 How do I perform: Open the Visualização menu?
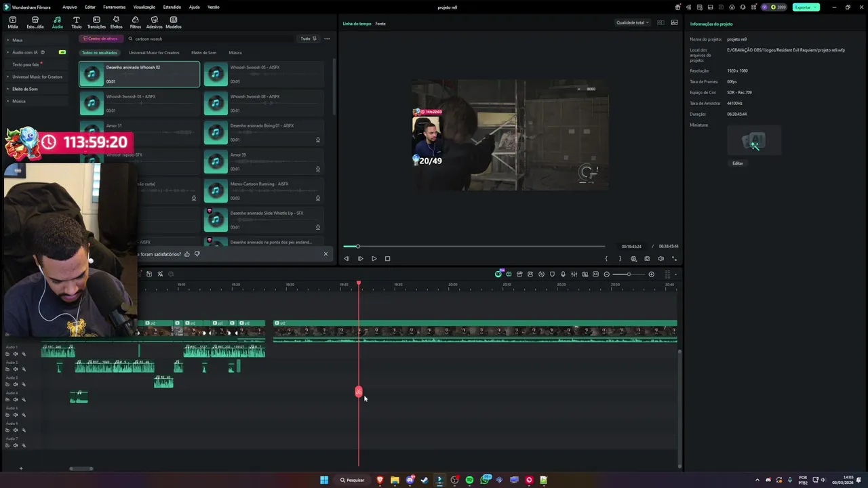tap(144, 7)
